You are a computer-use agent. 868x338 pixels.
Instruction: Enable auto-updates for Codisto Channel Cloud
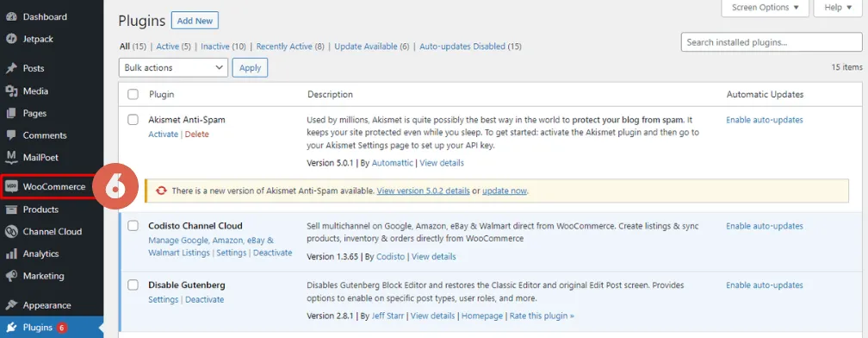pyautogui.click(x=765, y=226)
